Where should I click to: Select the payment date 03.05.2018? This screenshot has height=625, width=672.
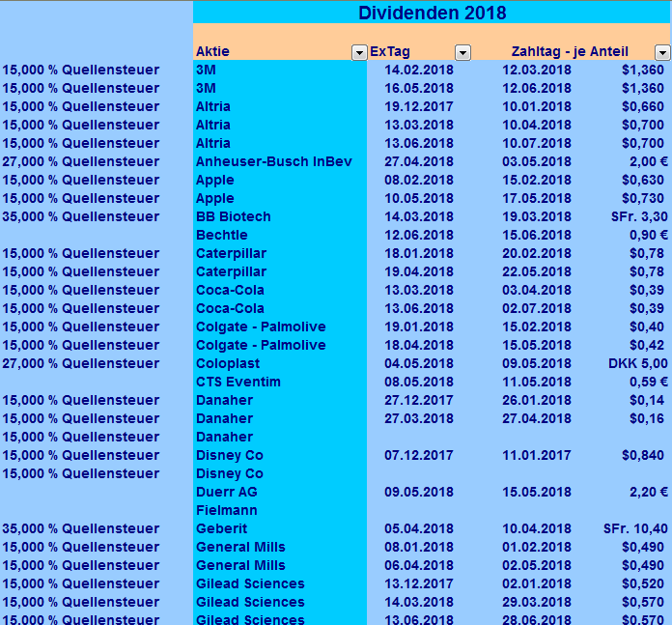click(537, 161)
